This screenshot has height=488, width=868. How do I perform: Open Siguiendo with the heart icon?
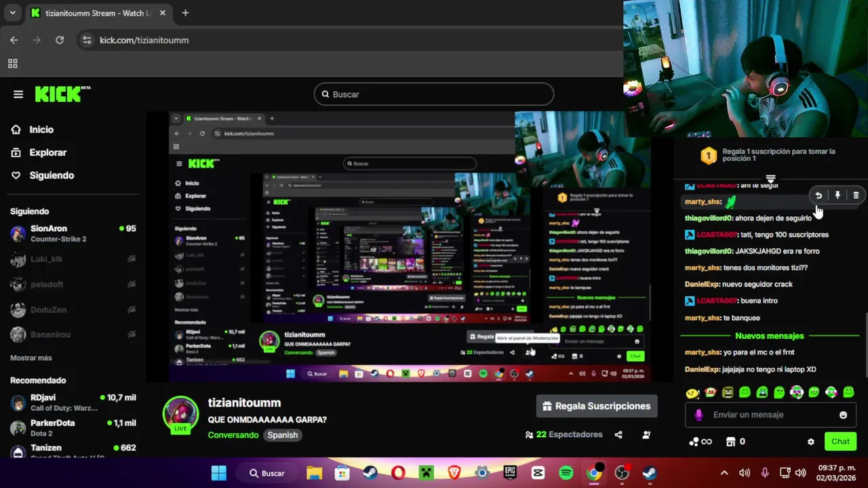(x=42, y=176)
